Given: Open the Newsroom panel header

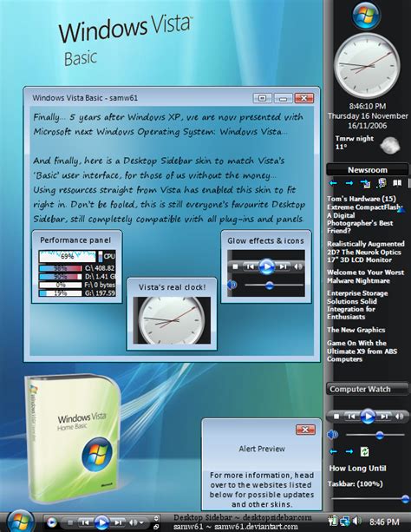Looking at the screenshot, I should (x=368, y=169).
